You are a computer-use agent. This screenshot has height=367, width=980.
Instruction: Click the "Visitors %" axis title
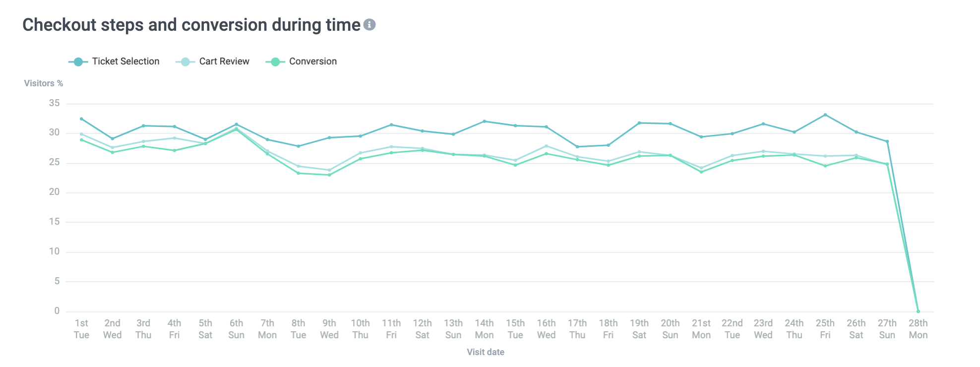(x=44, y=83)
